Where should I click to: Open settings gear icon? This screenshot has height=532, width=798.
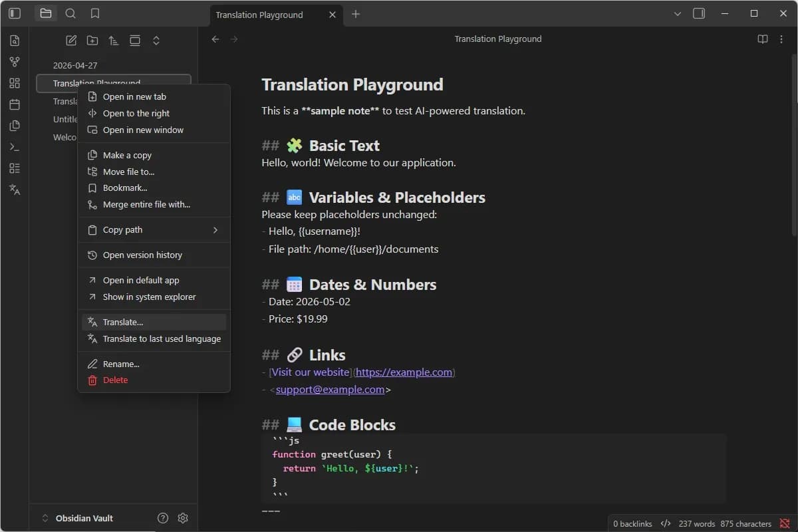coord(183,518)
